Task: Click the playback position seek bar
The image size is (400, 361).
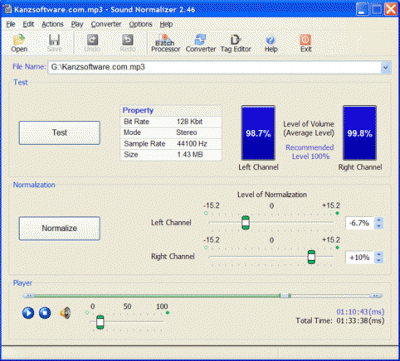Action: coord(203,296)
